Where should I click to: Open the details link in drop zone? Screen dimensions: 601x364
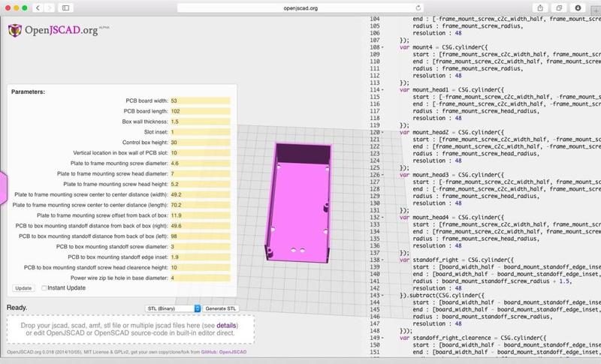pos(227,326)
